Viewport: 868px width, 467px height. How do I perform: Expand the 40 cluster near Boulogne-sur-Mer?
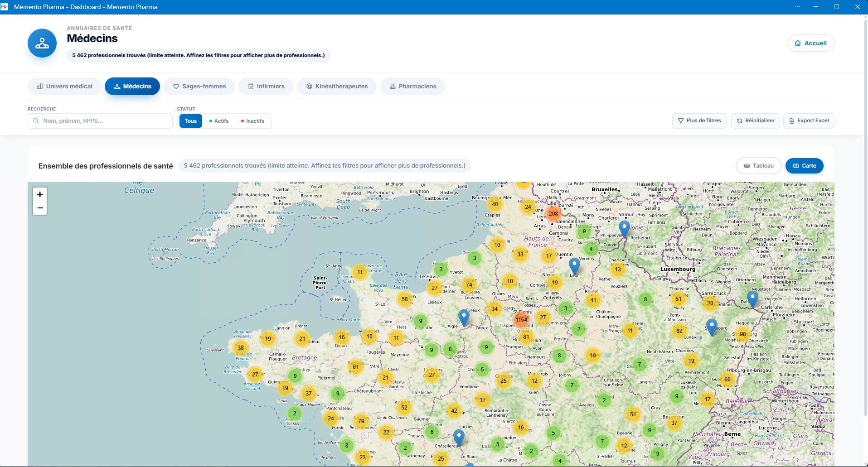tap(495, 204)
